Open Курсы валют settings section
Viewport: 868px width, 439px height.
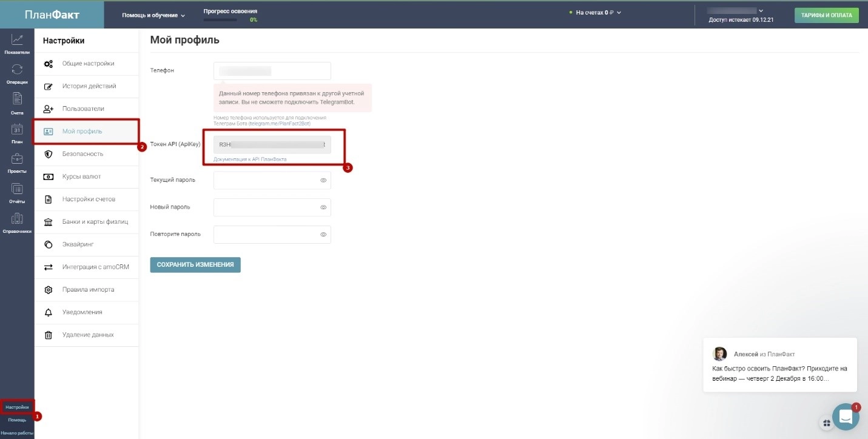click(81, 176)
